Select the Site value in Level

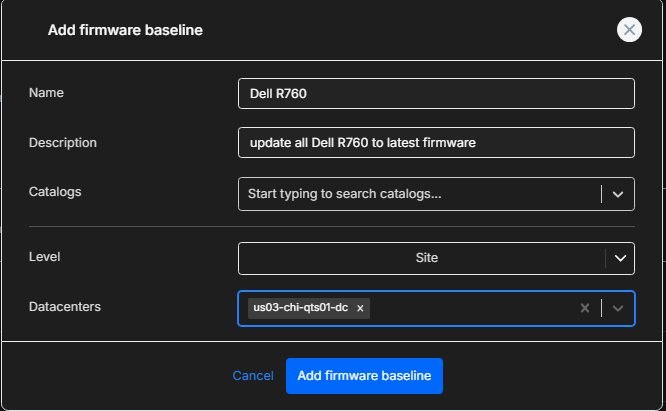[x=426, y=258]
